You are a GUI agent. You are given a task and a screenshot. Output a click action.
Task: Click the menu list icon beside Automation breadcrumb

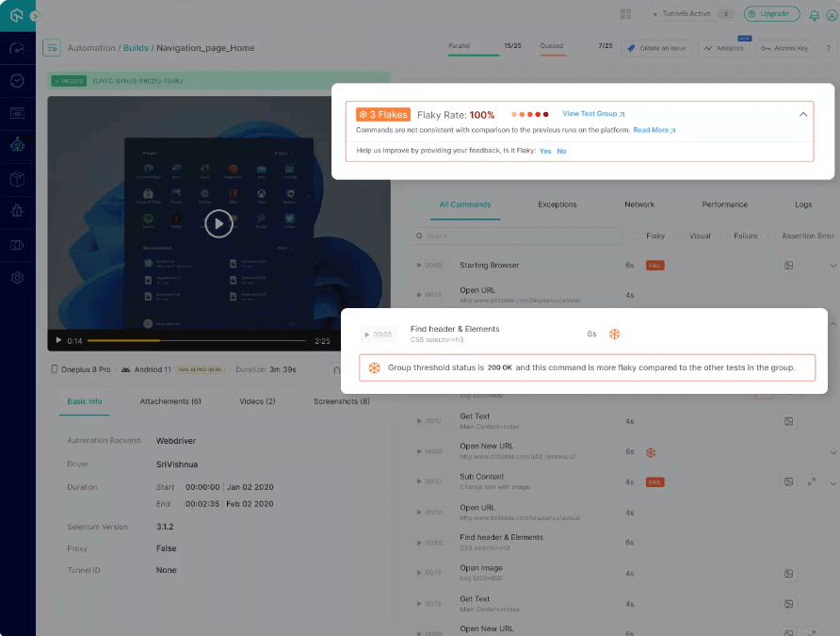point(52,48)
